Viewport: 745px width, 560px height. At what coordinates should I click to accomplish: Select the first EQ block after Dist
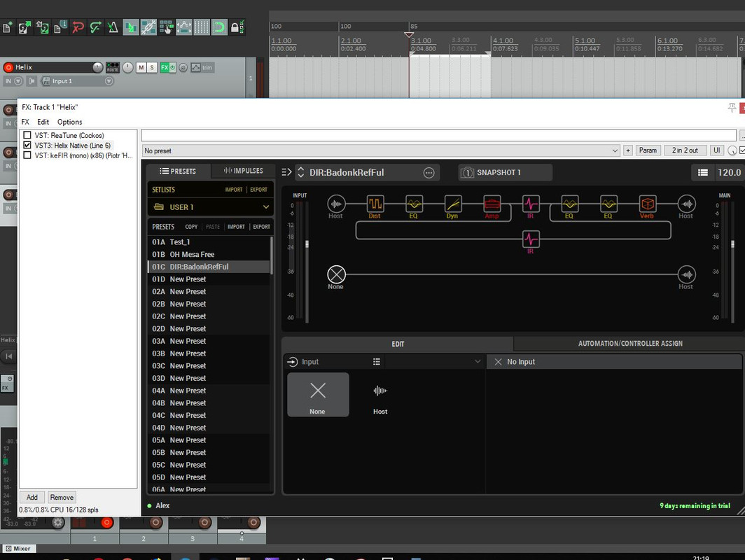414,204
